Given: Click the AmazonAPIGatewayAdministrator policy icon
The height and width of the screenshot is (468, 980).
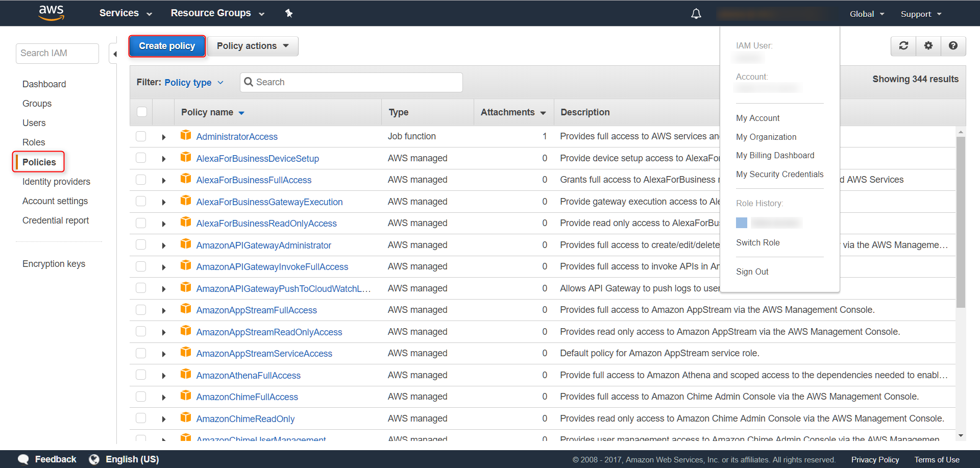Looking at the screenshot, I should (x=186, y=244).
